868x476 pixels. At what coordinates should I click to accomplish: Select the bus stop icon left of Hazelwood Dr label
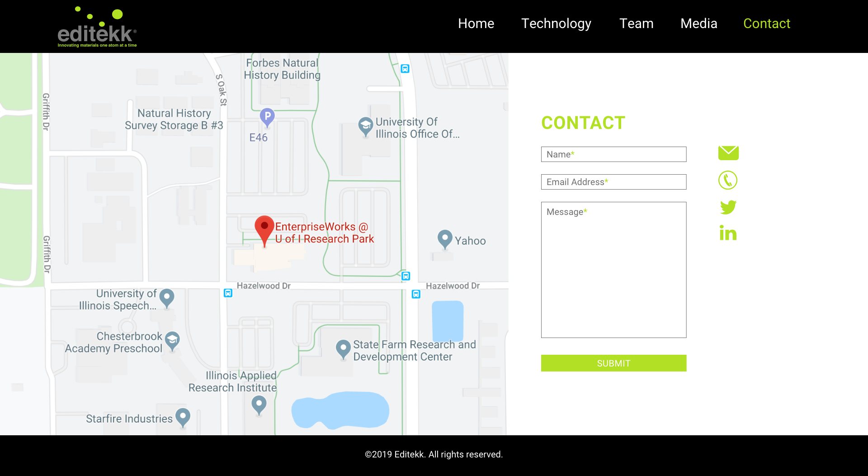tap(228, 293)
